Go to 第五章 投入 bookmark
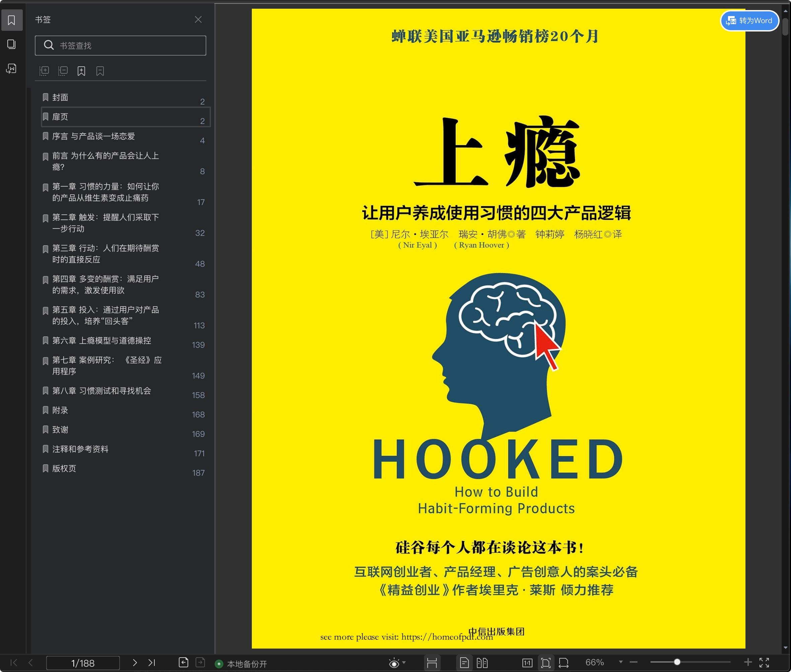The width and height of the screenshot is (791, 672). [x=125, y=316]
